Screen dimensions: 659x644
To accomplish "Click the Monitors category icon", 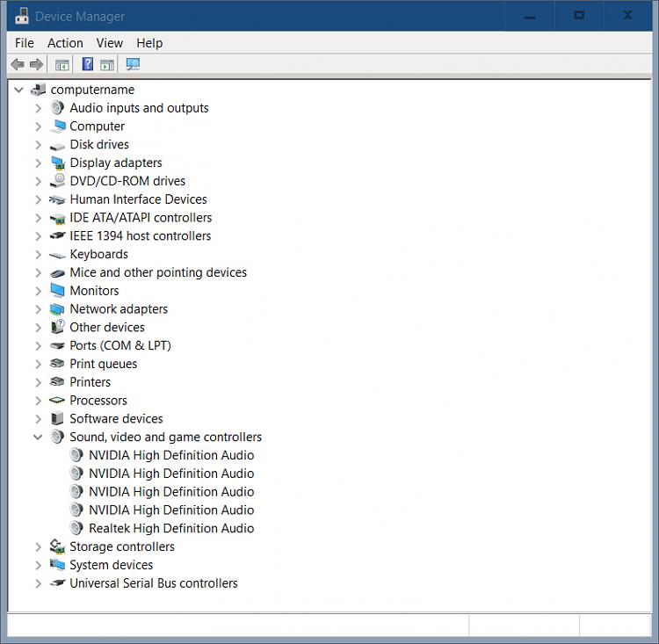I will (57, 291).
